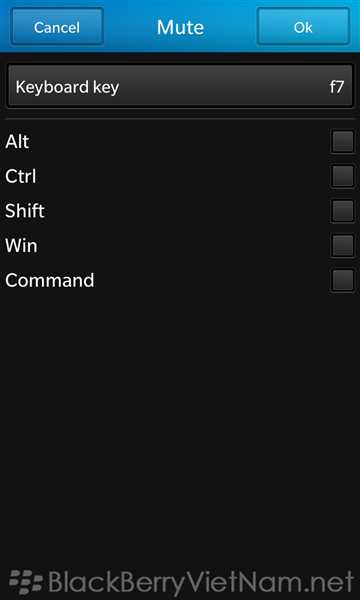360x600 pixels.
Task: Enable the Alt modifier checkbox
Action: [343, 142]
